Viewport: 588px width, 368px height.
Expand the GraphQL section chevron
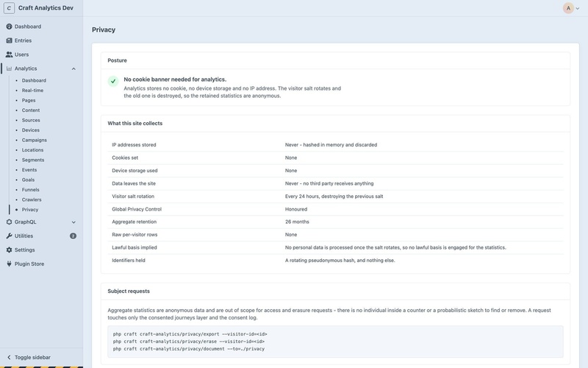[73, 222]
